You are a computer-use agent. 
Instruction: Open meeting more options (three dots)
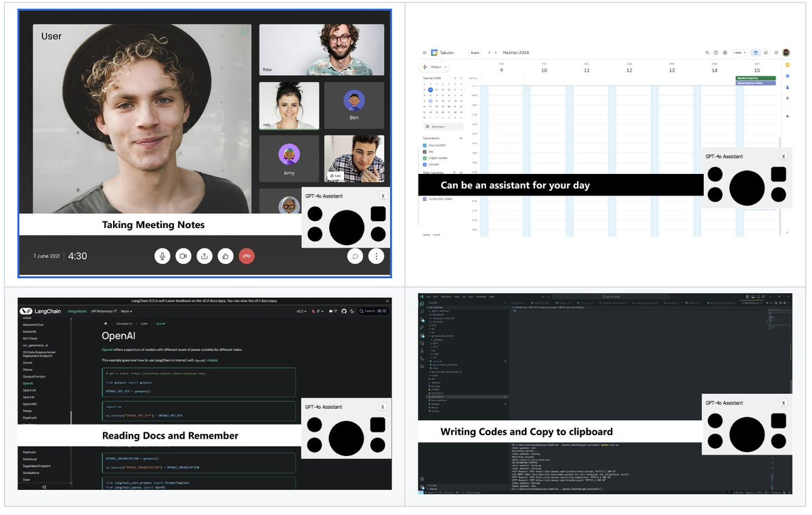pyautogui.click(x=376, y=256)
